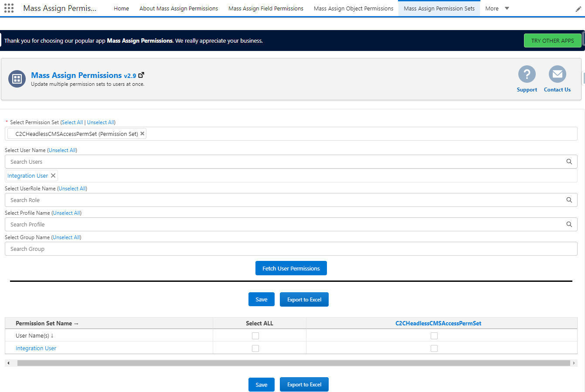Image resolution: width=585 pixels, height=392 pixels.
Task: Remove the Integration User chip via its X
Action: click(x=53, y=176)
